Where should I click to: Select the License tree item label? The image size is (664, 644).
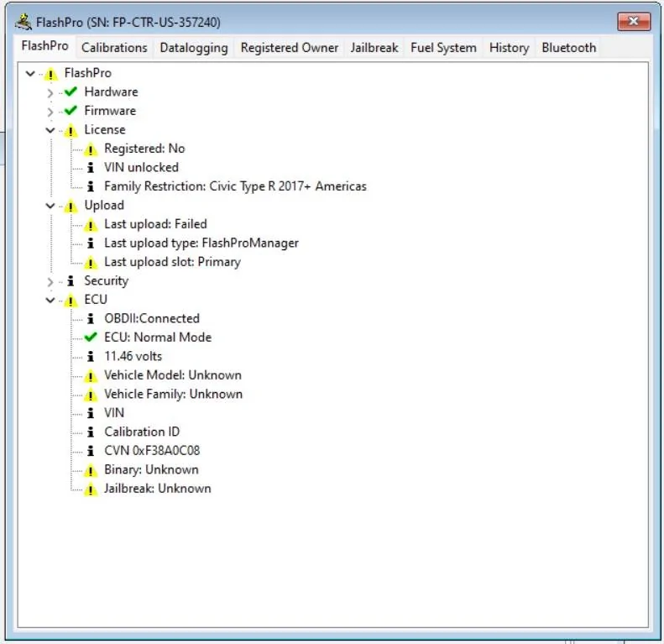tap(105, 129)
